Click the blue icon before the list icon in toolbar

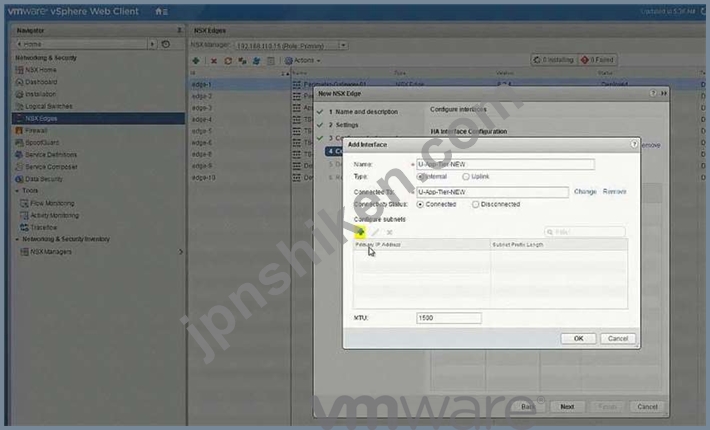[x=256, y=61]
